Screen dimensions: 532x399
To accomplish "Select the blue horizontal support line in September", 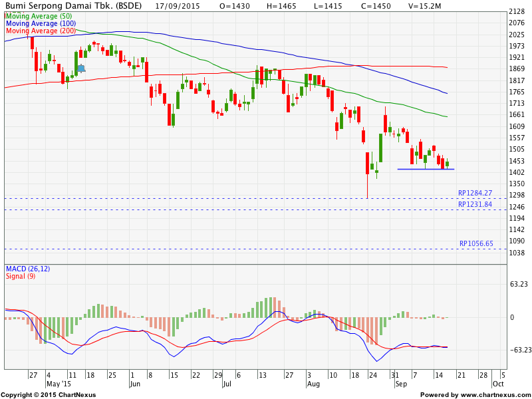I will coord(426,169).
